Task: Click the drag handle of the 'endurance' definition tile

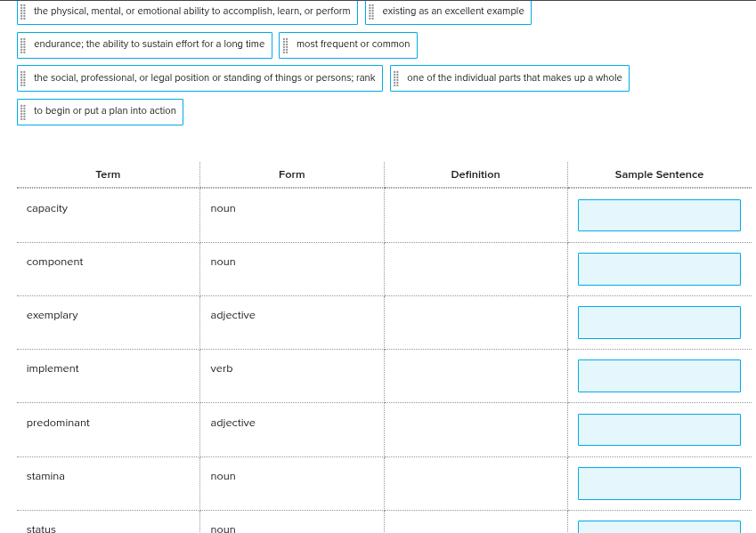Action: 22,44
